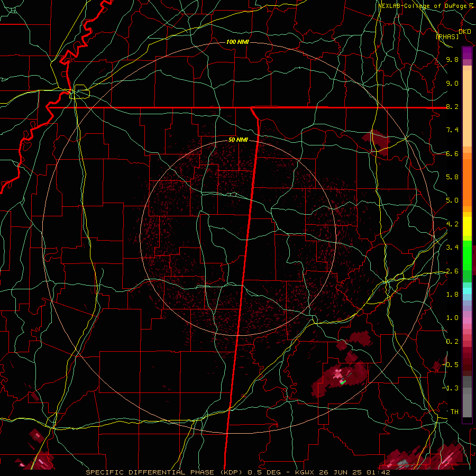Select the 1.8 value on the color scale
The image size is (476, 476).
[x=452, y=295]
